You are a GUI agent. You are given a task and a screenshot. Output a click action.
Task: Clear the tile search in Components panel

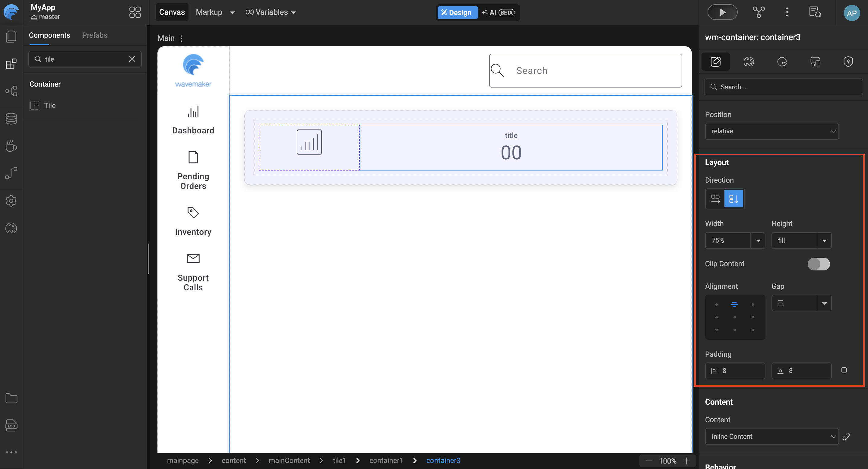(132, 59)
